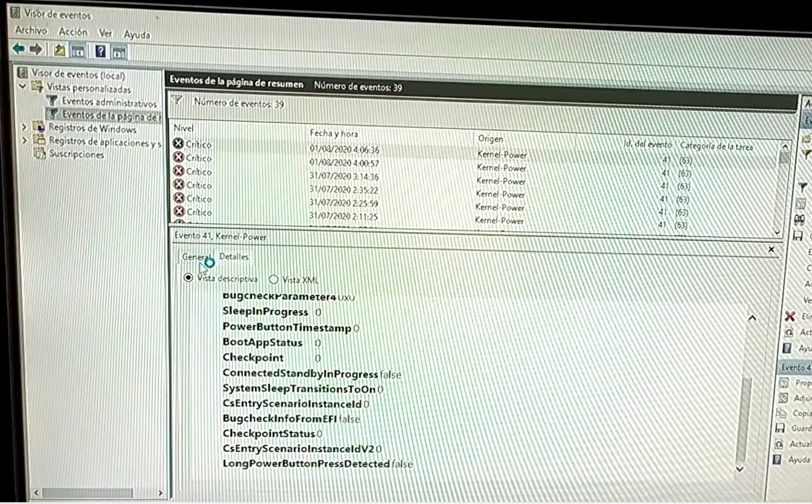Click the Registros de aplicaciones folder icon
This screenshot has height=504, width=812.
[39, 141]
